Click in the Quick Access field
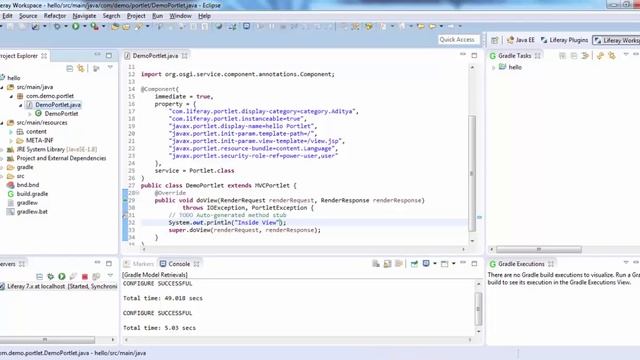Screen dimensions: 640x360 pyautogui.click(x=458, y=40)
